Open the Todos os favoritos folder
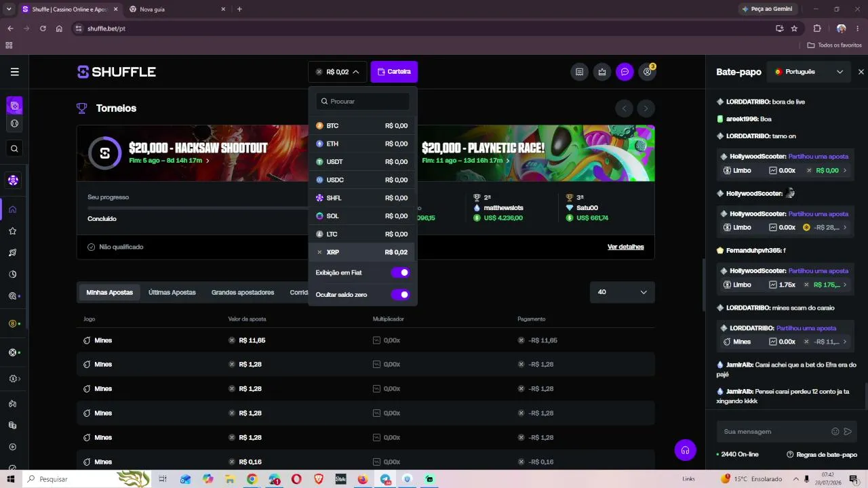The image size is (868, 488). [835, 45]
